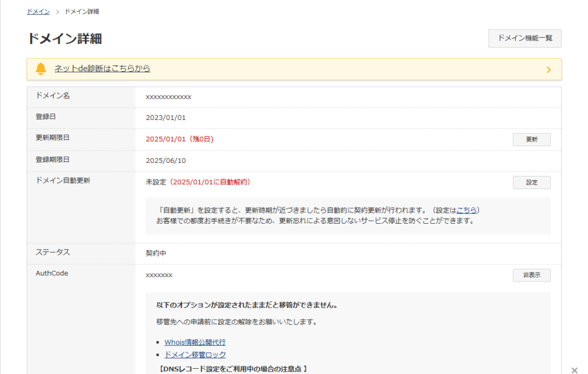Click the bell icon in the yellow banner
Viewport: 588px width, 374px height.
pos(41,69)
